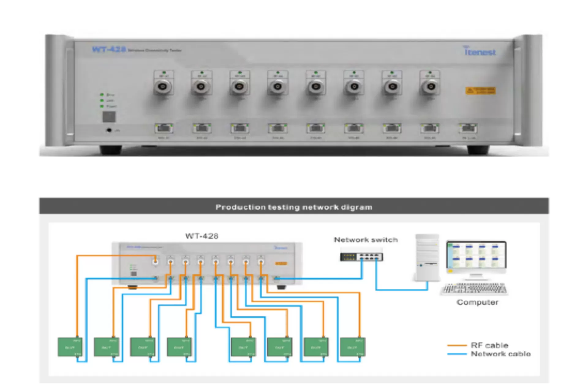Click the sixth RF connector on the tester
The image size is (588, 392).
pyautogui.click(x=354, y=86)
